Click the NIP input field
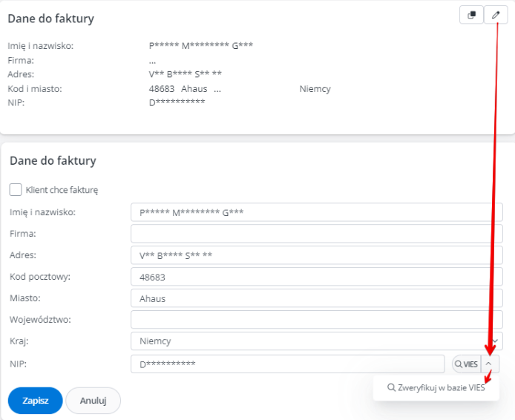This screenshot has width=515, height=420. pyautogui.click(x=288, y=364)
